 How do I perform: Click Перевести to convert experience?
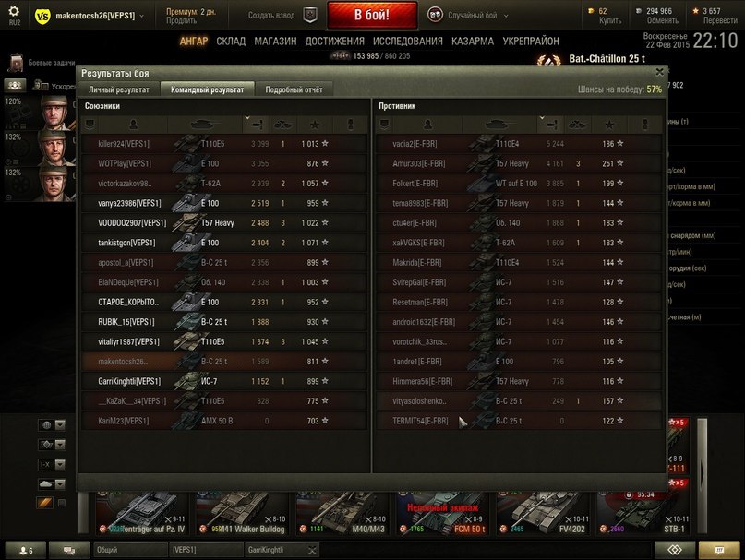coord(720,20)
